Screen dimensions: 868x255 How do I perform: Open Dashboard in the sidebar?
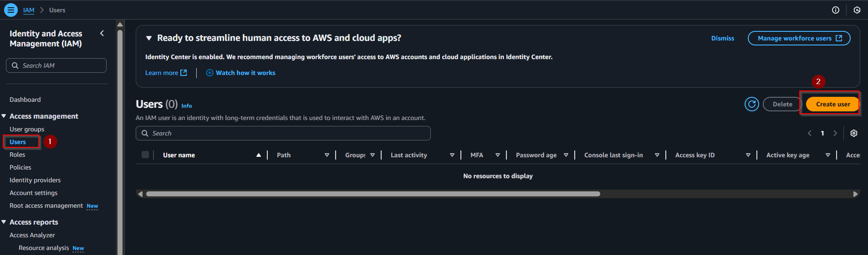pos(25,100)
